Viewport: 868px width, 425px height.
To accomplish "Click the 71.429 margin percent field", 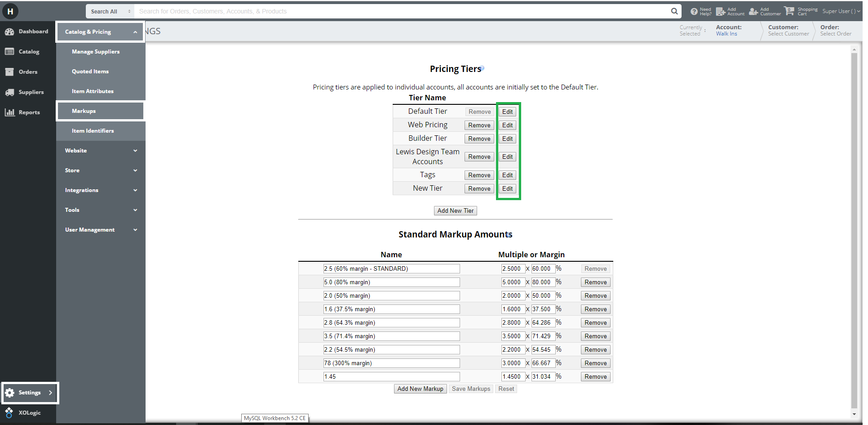I will click(543, 336).
